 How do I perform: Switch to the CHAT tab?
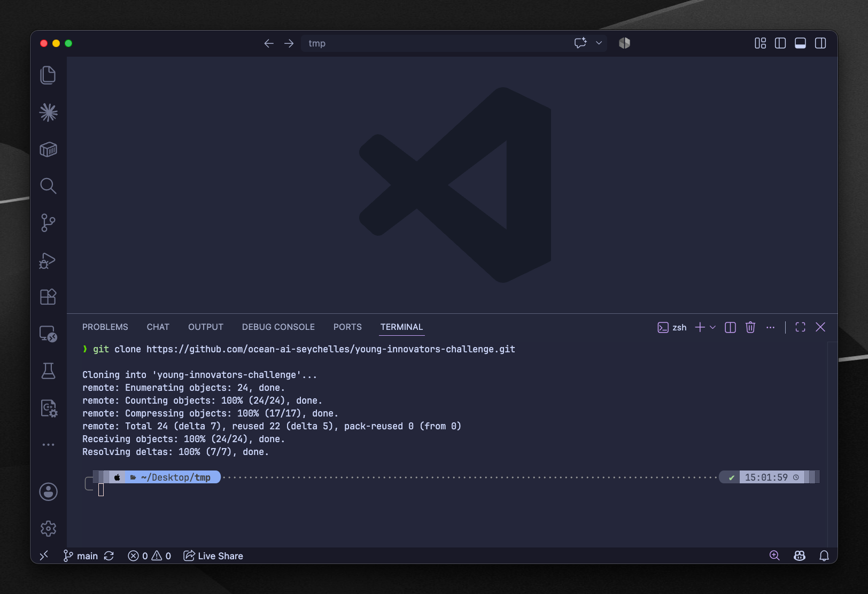click(x=158, y=327)
